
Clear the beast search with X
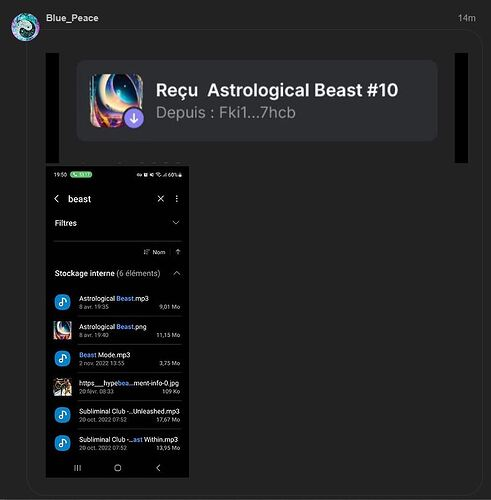(x=161, y=199)
